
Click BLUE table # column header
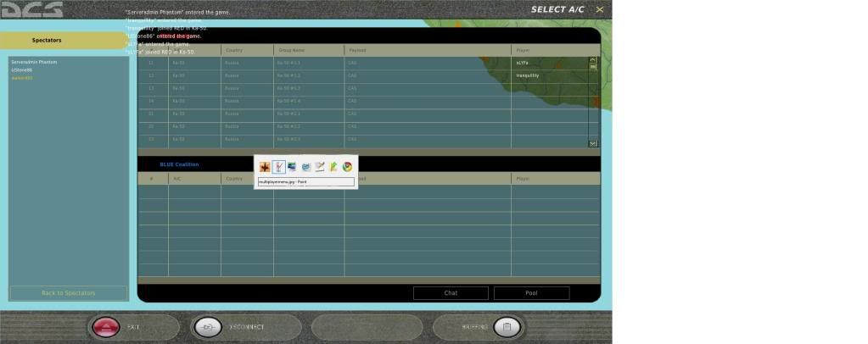click(x=153, y=179)
